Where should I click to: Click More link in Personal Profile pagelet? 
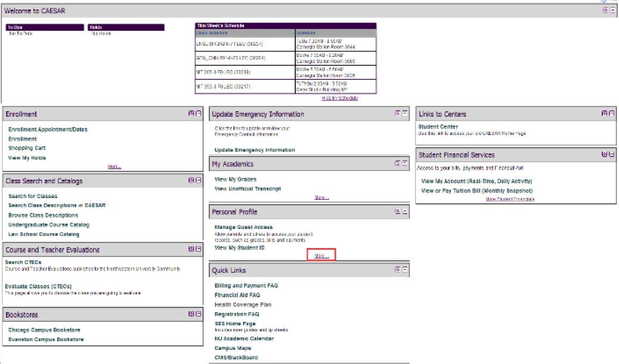click(321, 256)
